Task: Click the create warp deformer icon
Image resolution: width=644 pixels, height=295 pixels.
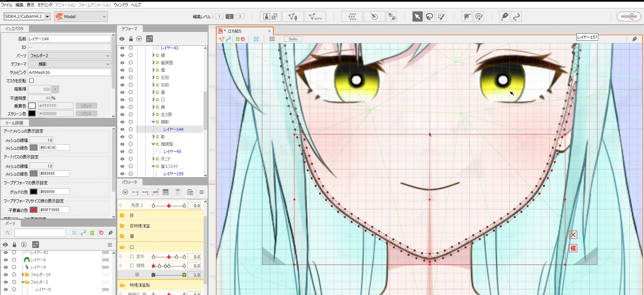Action: pyautogui.click(x=352, y=16)
